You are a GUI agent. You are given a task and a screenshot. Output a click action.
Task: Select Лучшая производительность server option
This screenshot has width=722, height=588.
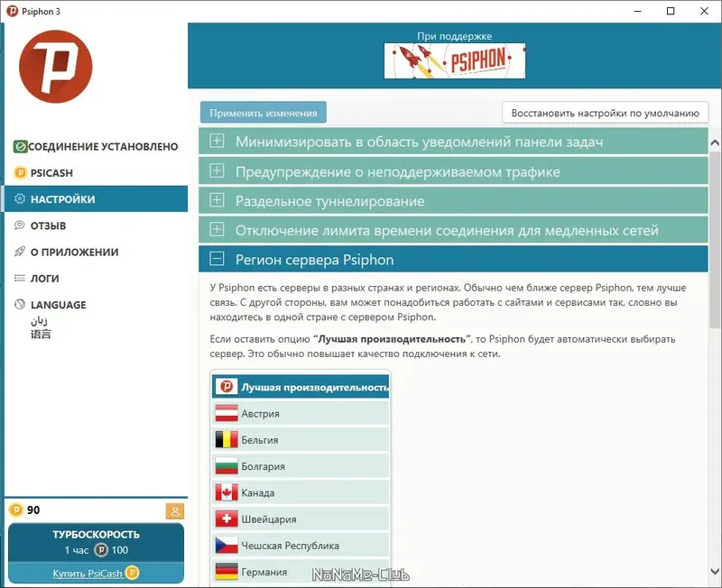[x=301, y=387]
